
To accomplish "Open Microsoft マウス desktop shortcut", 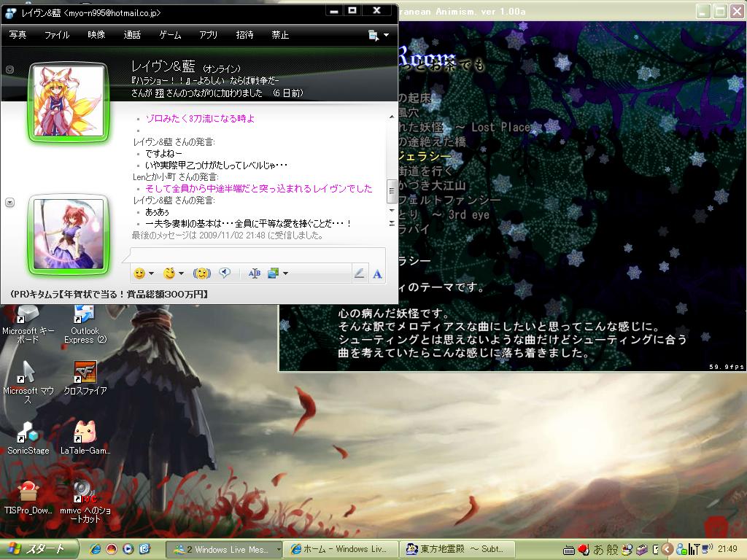I will click(x=28, y=382).
